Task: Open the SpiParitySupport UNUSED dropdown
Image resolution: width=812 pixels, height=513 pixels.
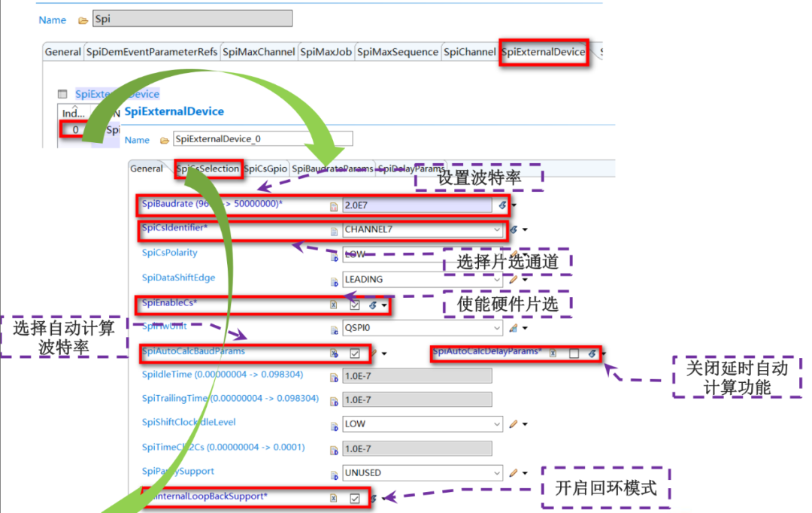Action: pos(423,473)
